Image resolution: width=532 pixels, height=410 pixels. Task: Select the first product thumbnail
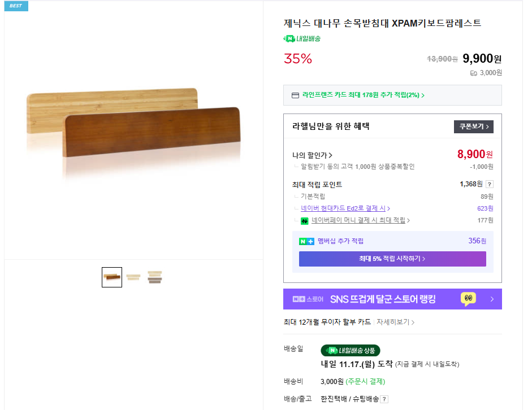(x=112, y=277)
